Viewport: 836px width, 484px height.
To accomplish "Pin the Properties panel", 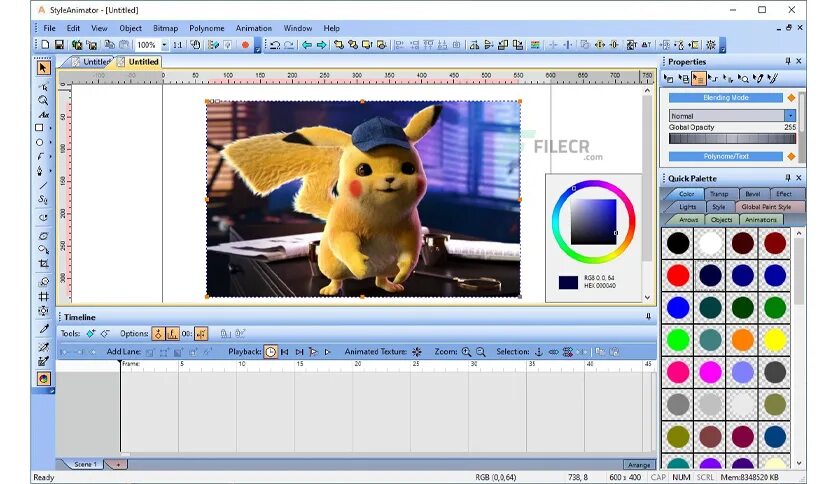I will point(787,61).
